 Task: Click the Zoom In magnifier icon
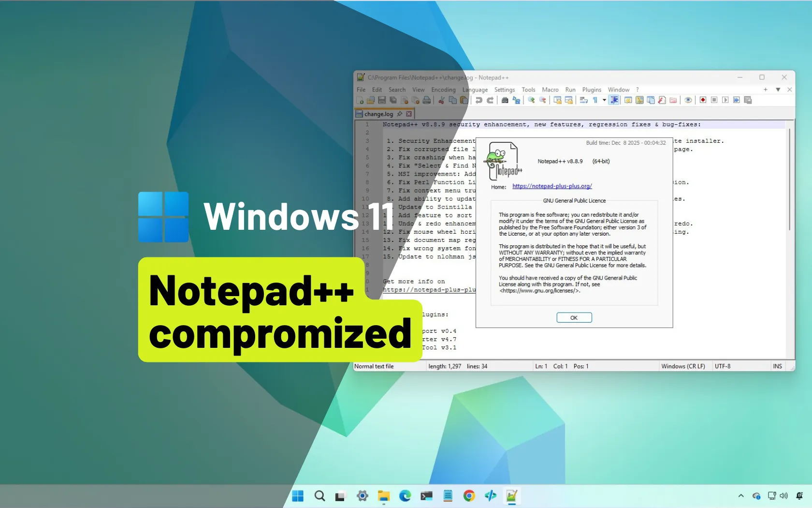531,100
